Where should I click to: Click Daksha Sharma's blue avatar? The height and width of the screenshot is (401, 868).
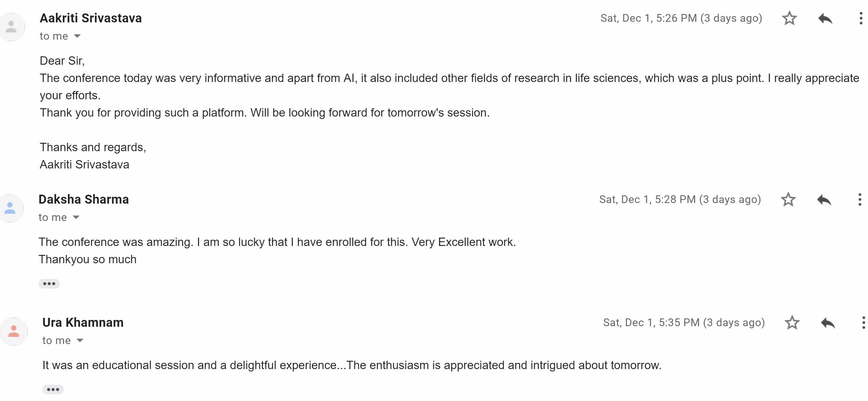point(10,208)
